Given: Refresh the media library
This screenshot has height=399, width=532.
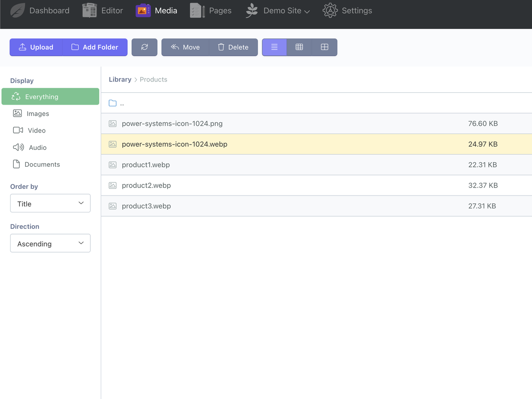Looking at the screenshot, I should (x=145, y=47).
